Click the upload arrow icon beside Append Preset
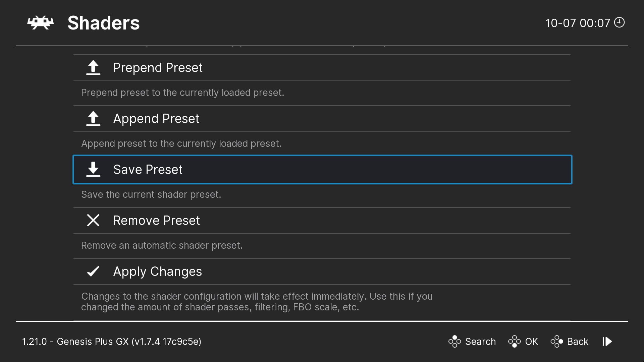The image size is (644, 362). pos(93,119)
